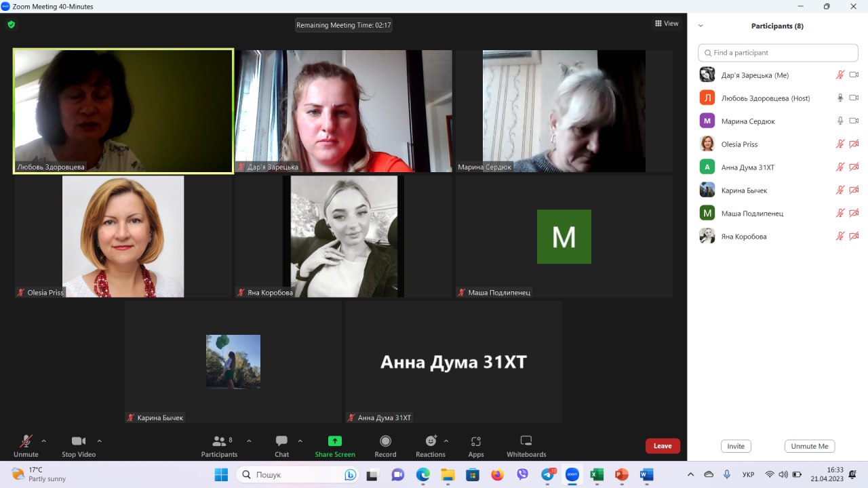
Task: Select Яна Коробова row in participants list
Action: [x=778, y=237]
